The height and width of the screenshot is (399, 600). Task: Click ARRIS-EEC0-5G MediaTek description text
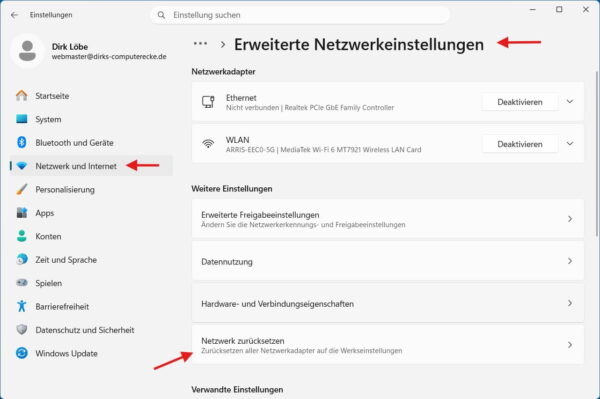pos(323,150)
